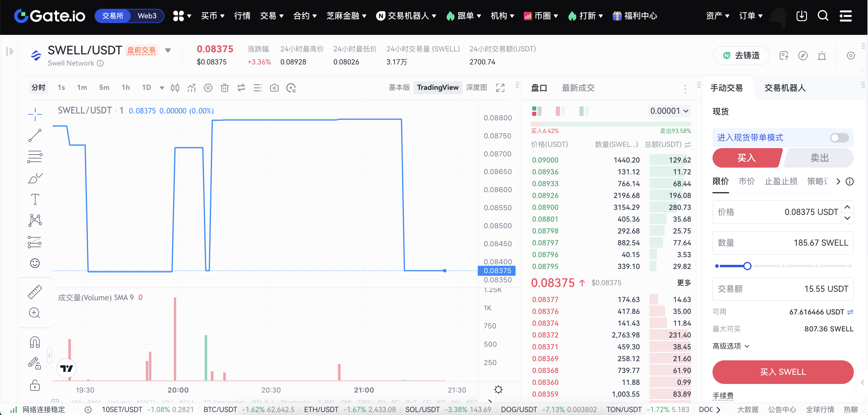Expand 高级选项 advanced options
The width and height of the screenshot is (868, 415).
731,346
